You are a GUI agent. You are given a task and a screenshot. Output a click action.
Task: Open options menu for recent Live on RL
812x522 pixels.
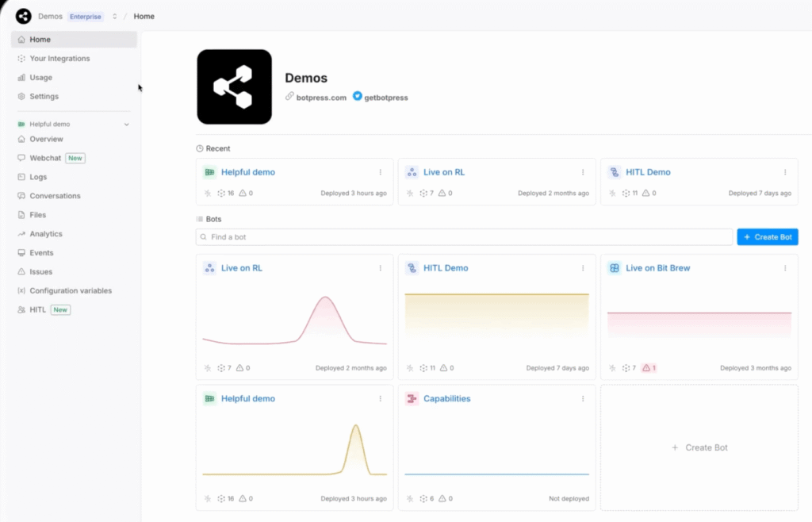tap(583, 172)
